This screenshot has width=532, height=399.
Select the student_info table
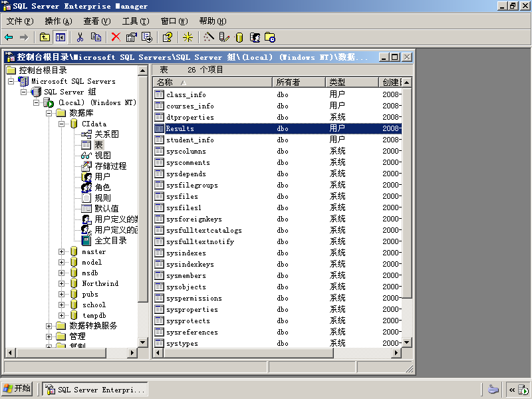190,140
